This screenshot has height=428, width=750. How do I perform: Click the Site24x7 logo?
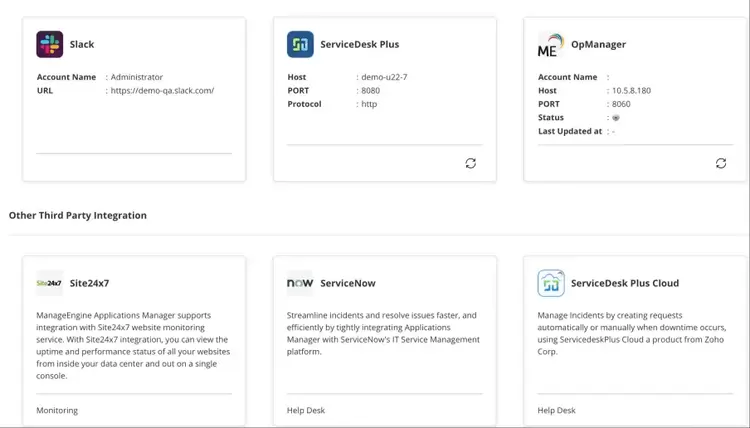pyautogui.click(x=49, y=283)
